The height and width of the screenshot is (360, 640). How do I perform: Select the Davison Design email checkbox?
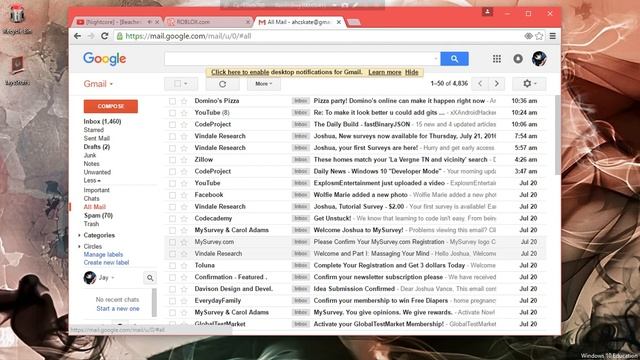click(172, 289)
